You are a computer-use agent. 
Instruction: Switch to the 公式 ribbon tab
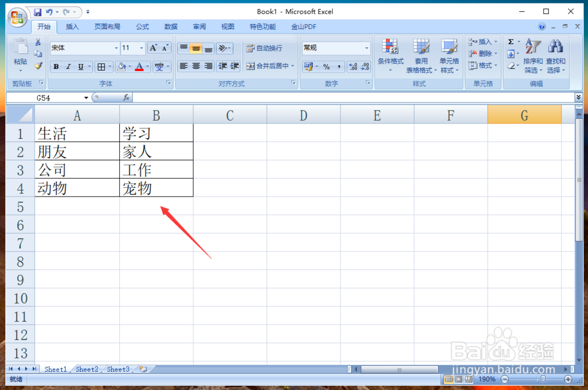pyautogui.click(x=142, y=26)
